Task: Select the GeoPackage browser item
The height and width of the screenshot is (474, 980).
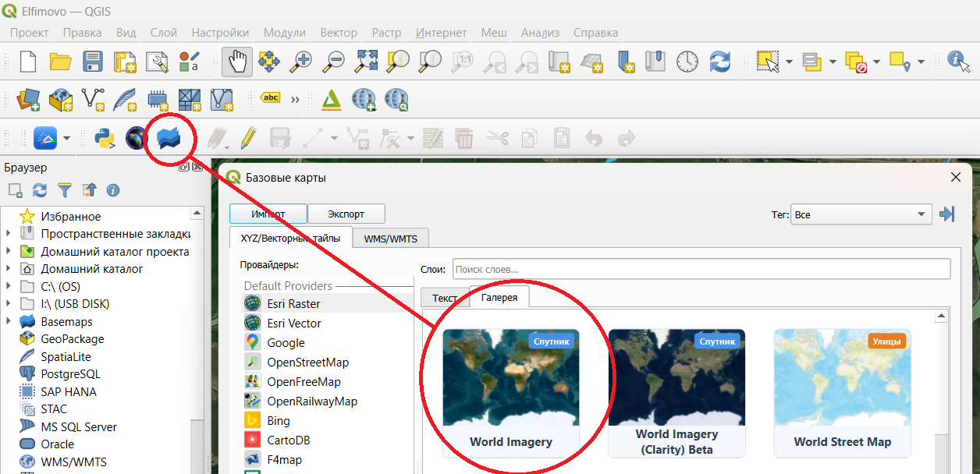Action: point(72,338)
